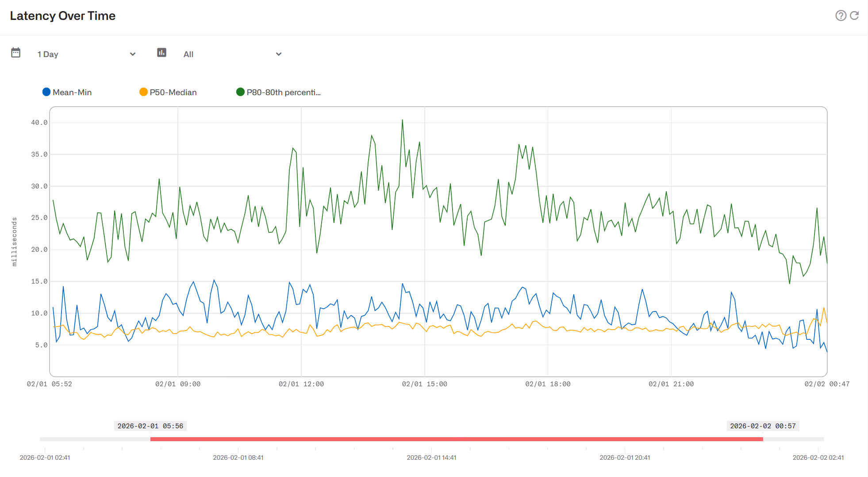
Task: Click the red time range slider bar
Action: point(457,439)
